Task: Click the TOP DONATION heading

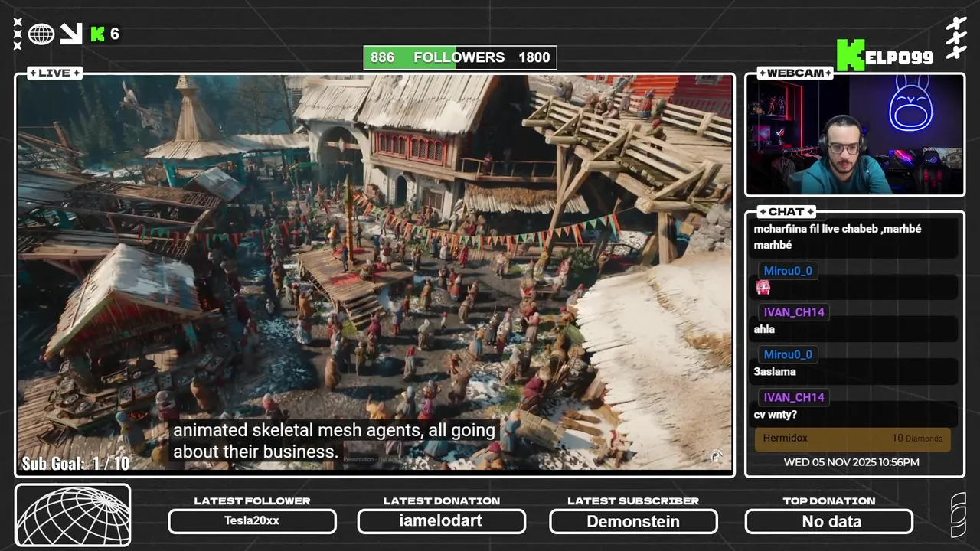Action: (x=829, y=500)
